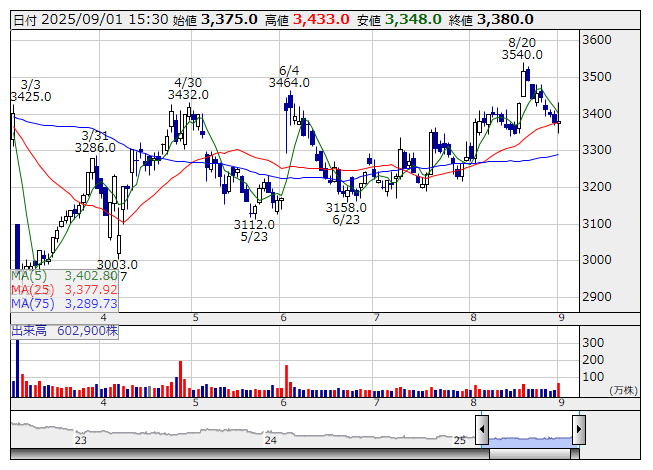Click the 3/31 label 3286.0
This screenshot has width=653, height=470.
point(95,147)
